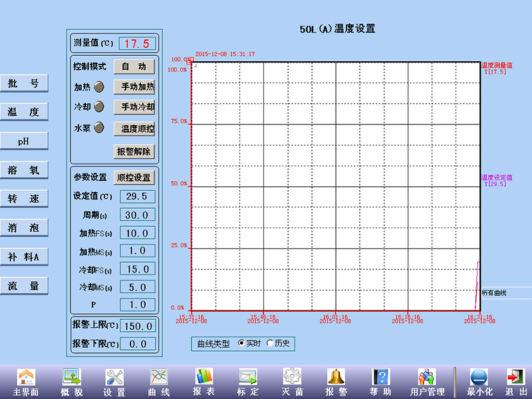The image size is (532, 399).
Task: Select the 历史 curve type radio button
Action: [x=270, y=344]
